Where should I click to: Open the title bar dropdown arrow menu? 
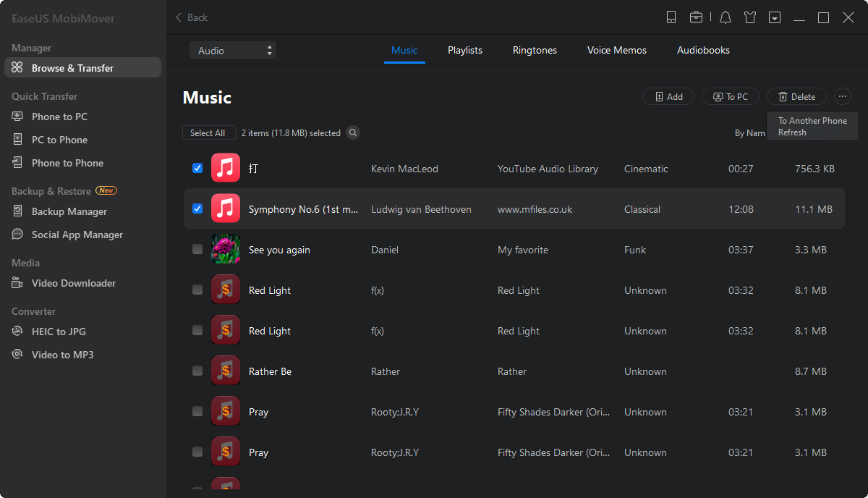[x=775, y=17]
